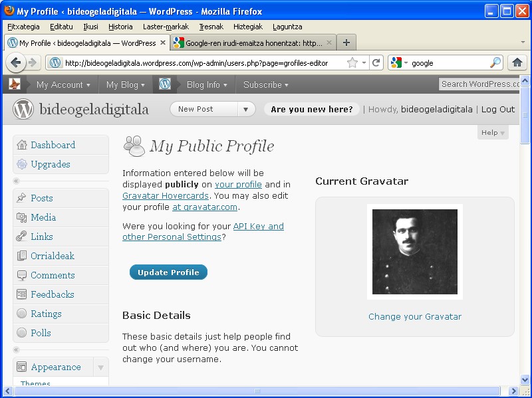Image resolution: width=532 pixels, height=398 pixels.
Task: Click the Upgrades gear icon
Action: click(x=22, y=164)
